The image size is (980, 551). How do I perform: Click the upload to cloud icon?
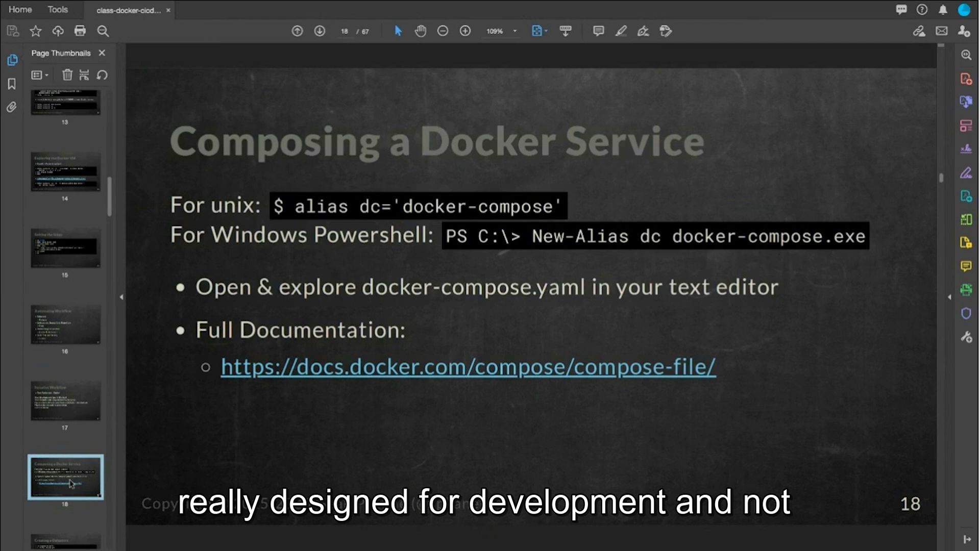[58, 31]
